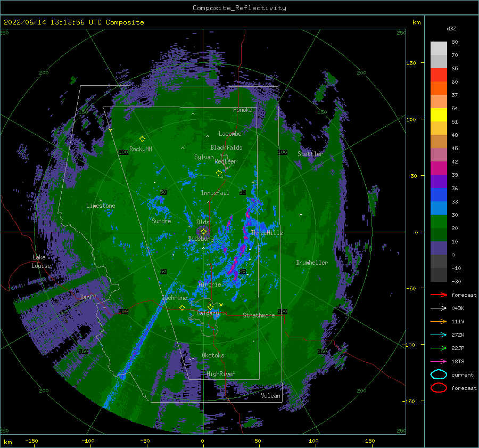Select the red forecast ellipse icon
The width and height of the screenshot is (479, 448).
[439, 388]
